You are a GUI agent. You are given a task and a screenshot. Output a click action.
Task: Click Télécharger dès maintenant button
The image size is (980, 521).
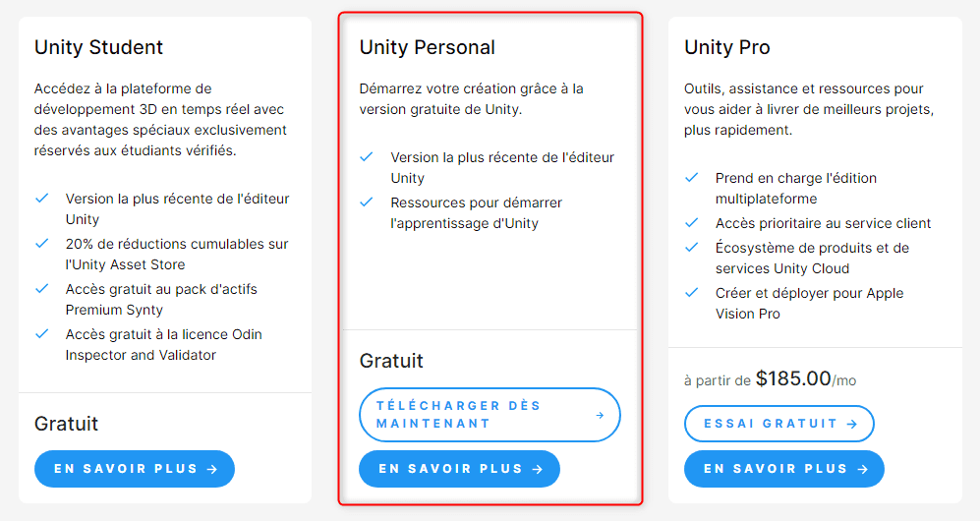[490, 415]
